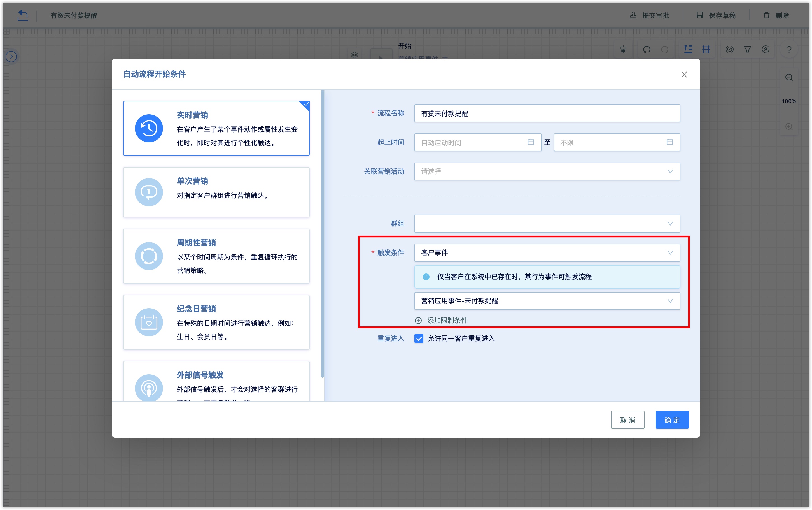Open the 群组 dropdown
The width and height of the screenshot is (812, 510).
tap(547, 223)
